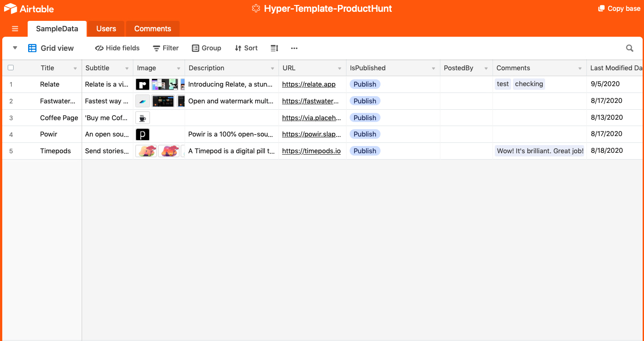Open the via.placeholder URL link
The image size is (644, 341).
312,118
